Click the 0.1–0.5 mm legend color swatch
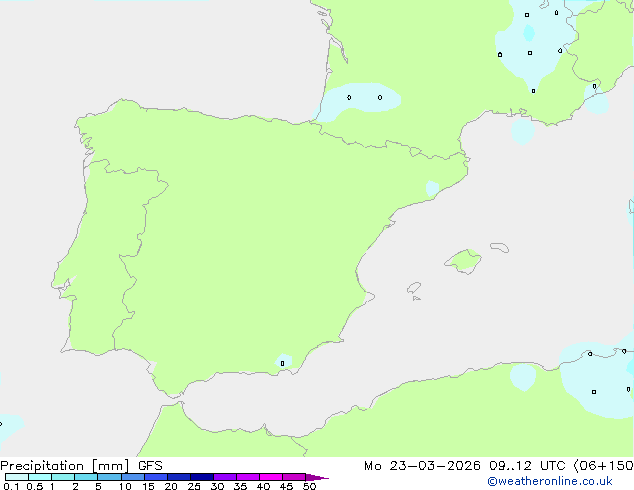Image resolution: width=634 pixels, height=490 pixels. click(x=17, y=477)
